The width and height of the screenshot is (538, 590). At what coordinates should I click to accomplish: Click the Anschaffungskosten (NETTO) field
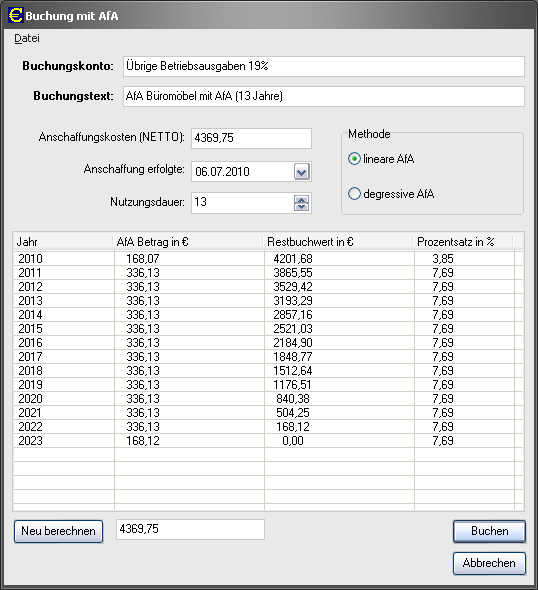[251, 138]
